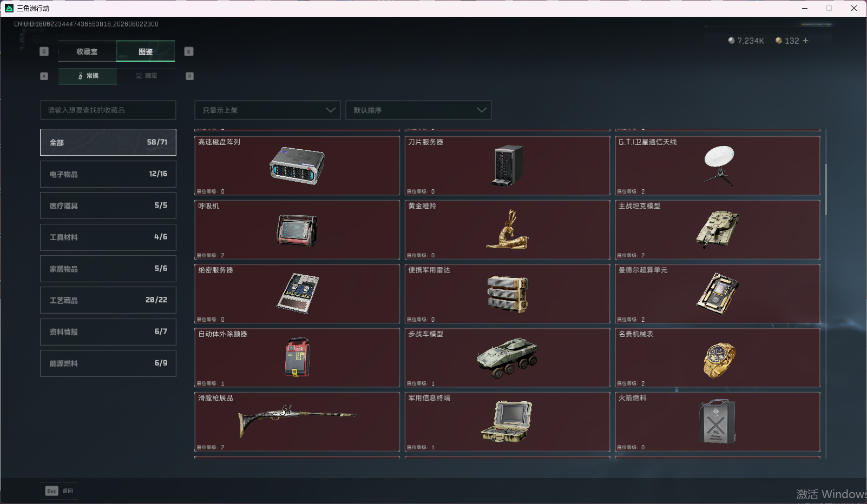Select the 便携军用雷达 radar icon

pos(508,294)
